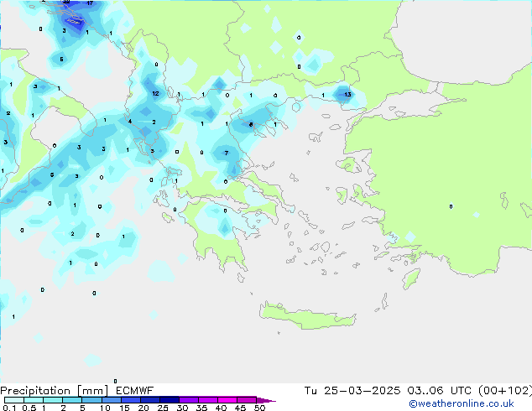Click the 30–35 mm purple legend swatch
This screenshot has width=532, height=411.
pyautogui.click(x=188, y=400)
